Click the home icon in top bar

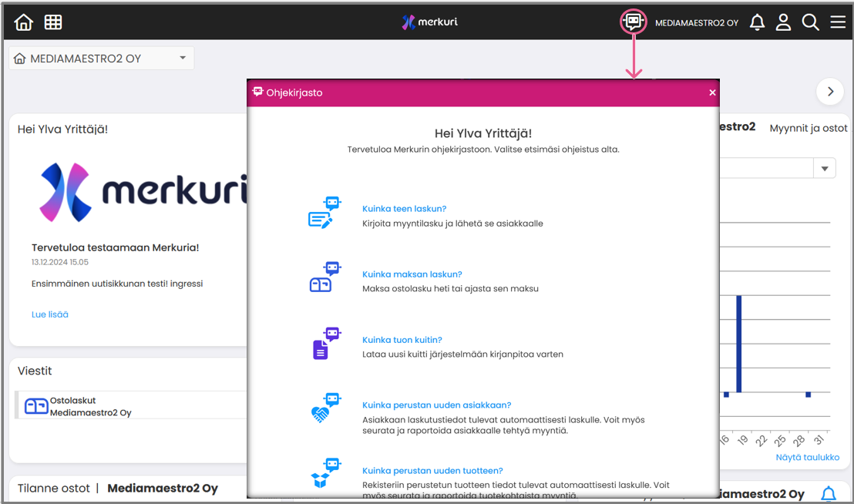[x=24, y=22]
